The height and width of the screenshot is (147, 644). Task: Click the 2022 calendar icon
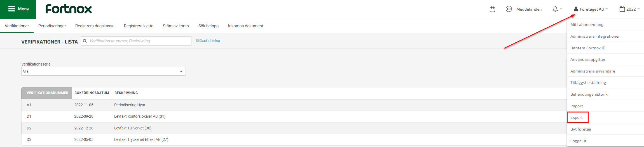(x=622, y=9)
